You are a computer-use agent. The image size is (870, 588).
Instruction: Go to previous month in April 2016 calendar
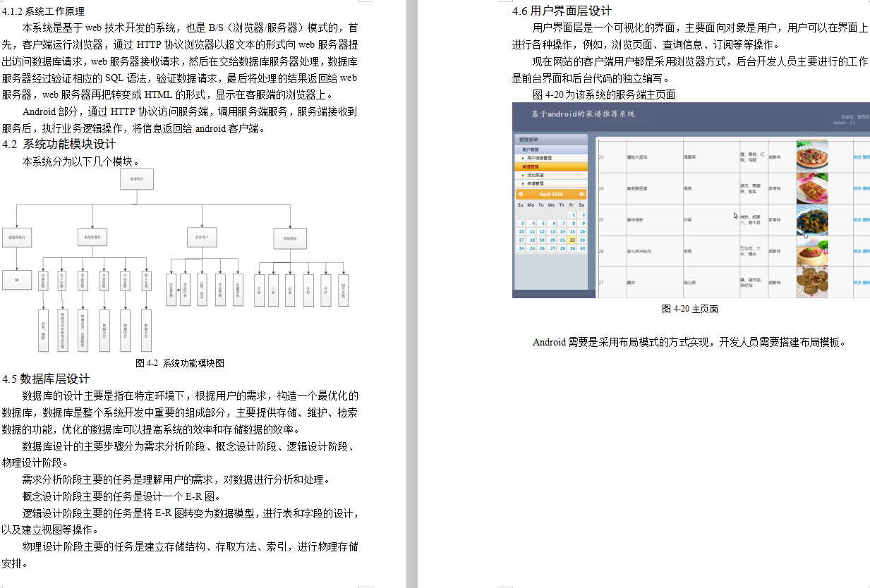(521, 194)
